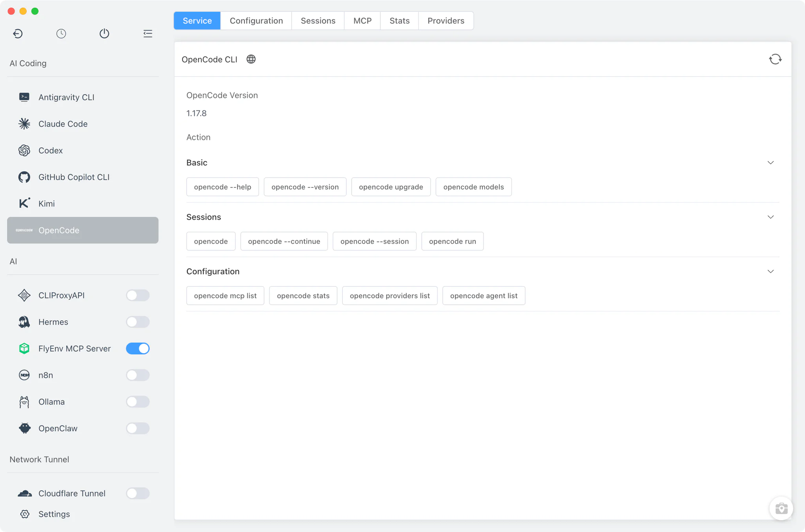Click the OpenClaw creature icon

(x=24, y=428)
